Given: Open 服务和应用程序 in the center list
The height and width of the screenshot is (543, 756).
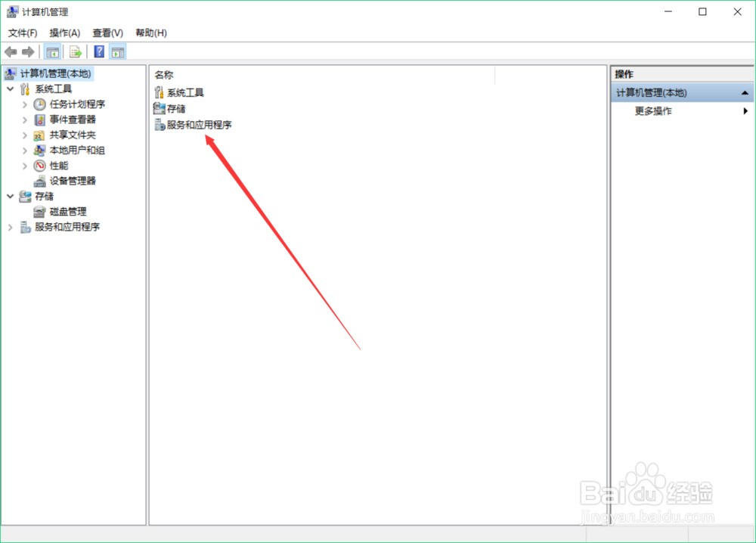Looking at the screenshot, I should [x=199, y=125].
